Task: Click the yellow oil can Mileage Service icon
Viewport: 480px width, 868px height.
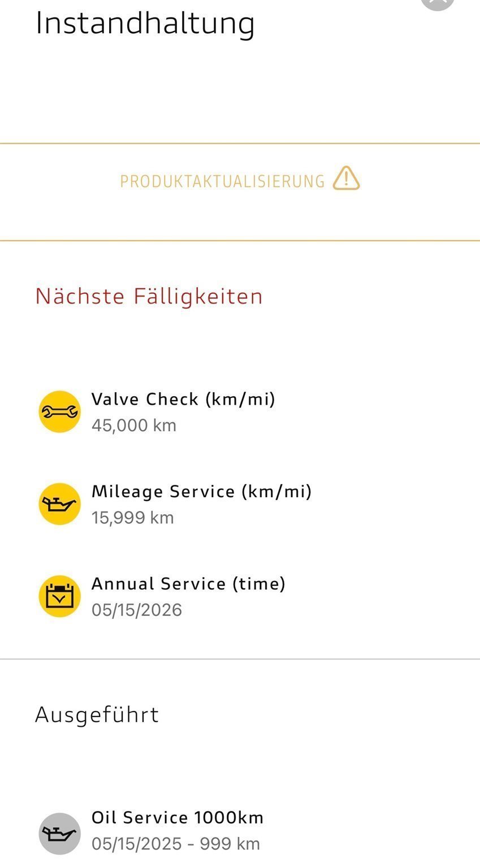Action: point(59,504)
